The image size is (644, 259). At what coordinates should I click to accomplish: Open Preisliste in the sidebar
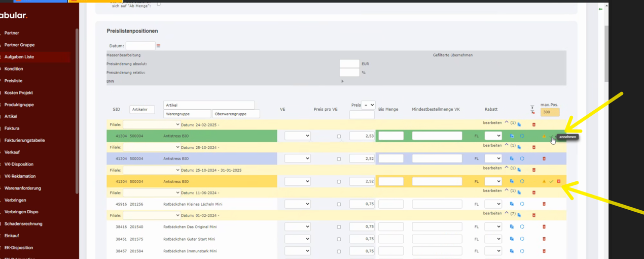tap(13, 81)
